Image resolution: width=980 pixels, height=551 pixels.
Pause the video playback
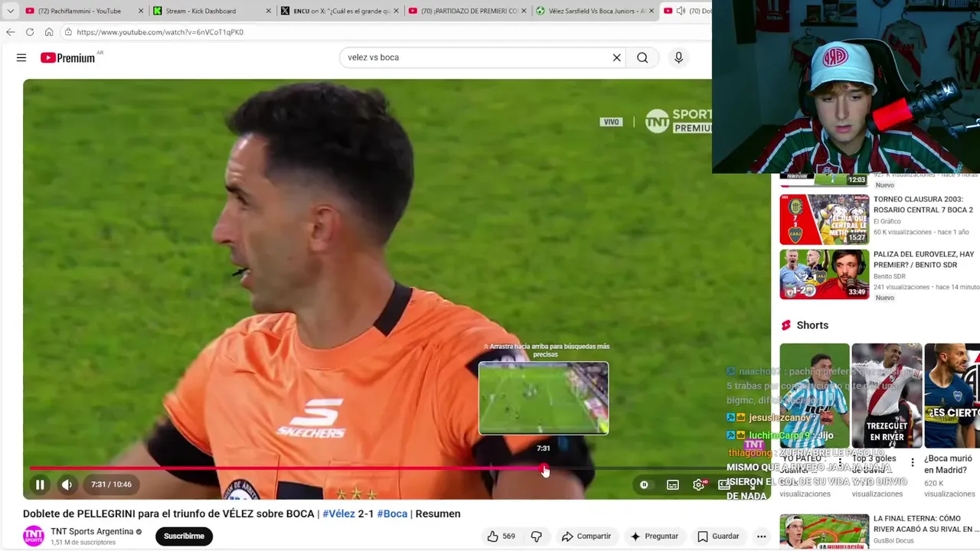(x=40, y=484)
